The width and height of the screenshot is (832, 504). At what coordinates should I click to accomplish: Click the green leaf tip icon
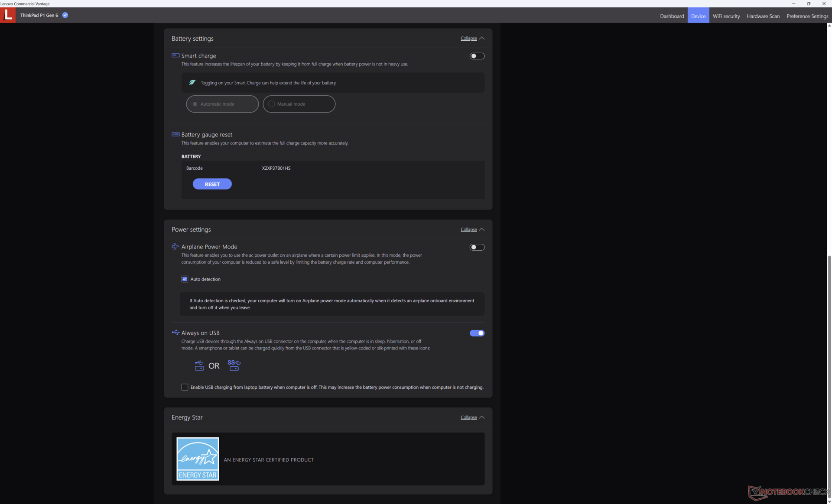click(x=192, y=82)
